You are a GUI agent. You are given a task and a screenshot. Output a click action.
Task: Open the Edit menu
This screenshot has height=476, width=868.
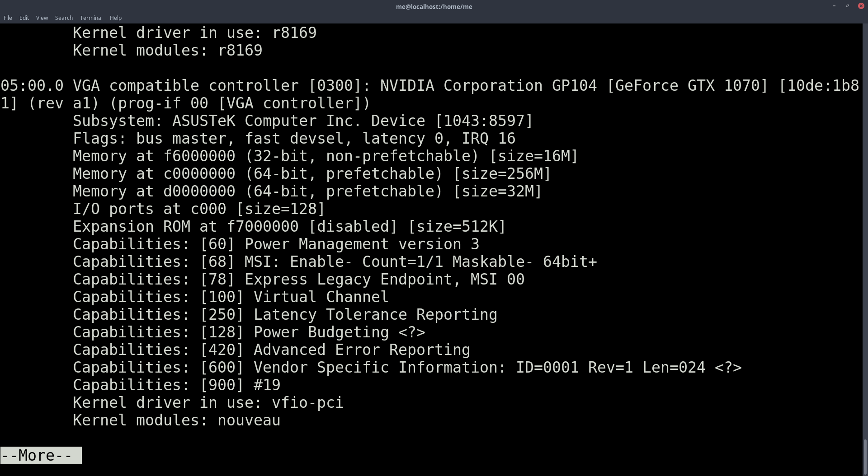(24, 18)
